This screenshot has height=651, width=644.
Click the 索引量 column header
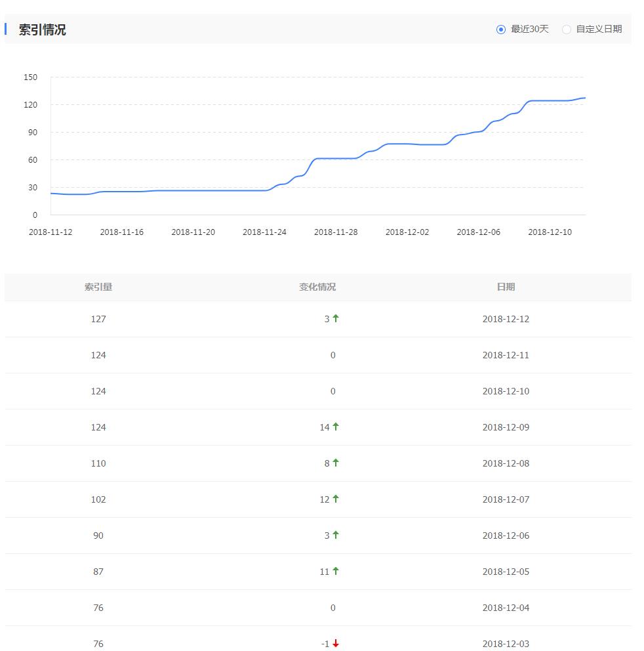coord(98,287)
